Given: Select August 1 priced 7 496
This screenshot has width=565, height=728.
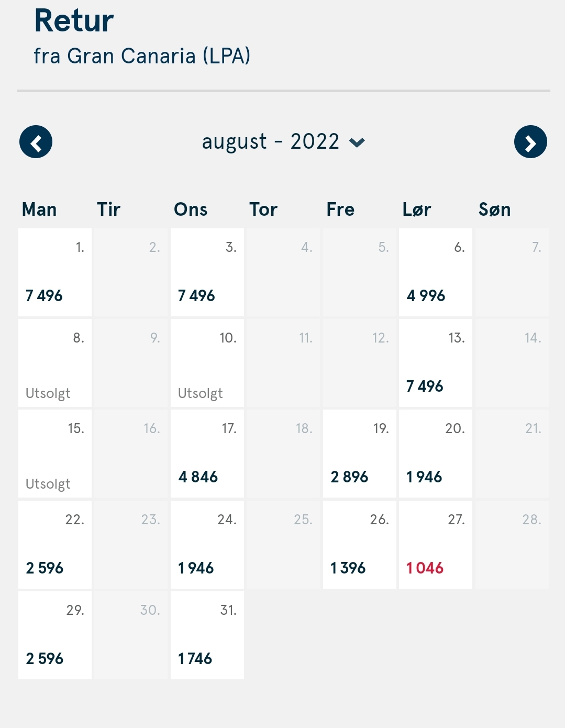Looking at the screenshot, I should pos(55,272).
